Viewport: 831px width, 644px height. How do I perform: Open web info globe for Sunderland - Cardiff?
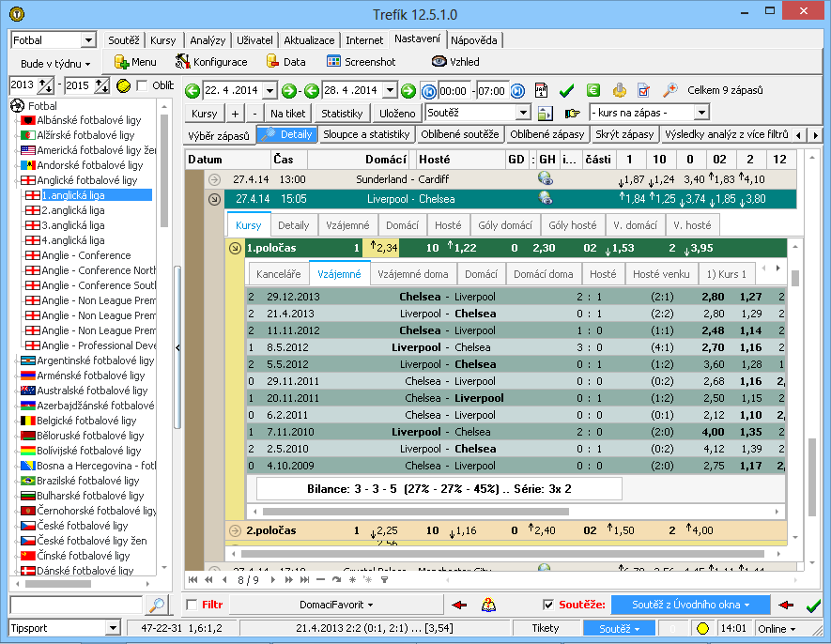[x=546, y=178]
